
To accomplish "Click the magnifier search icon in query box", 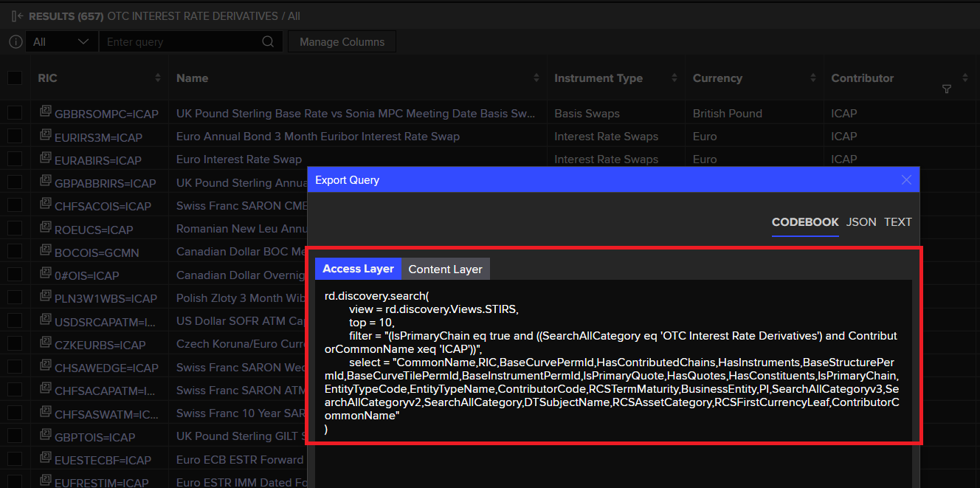I will (x=269, y=42).
